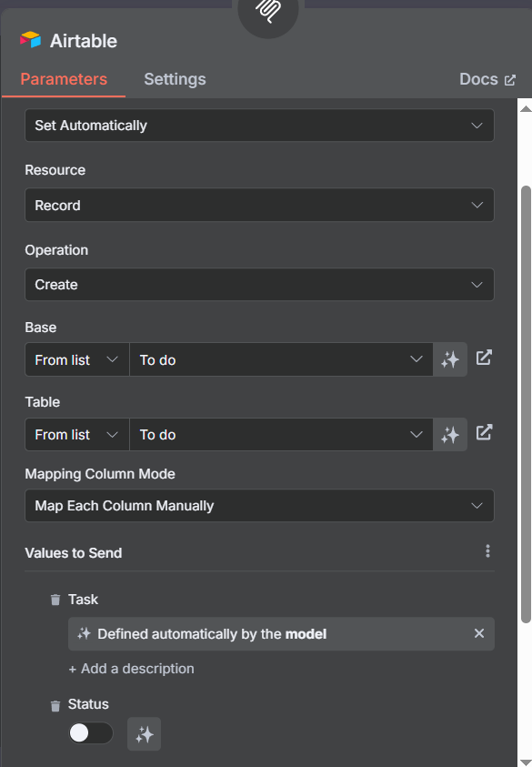This screenshot has width=532, height=767.
Task: Click the AI sparkle icon beside Table
Action: tap(450, 435)
